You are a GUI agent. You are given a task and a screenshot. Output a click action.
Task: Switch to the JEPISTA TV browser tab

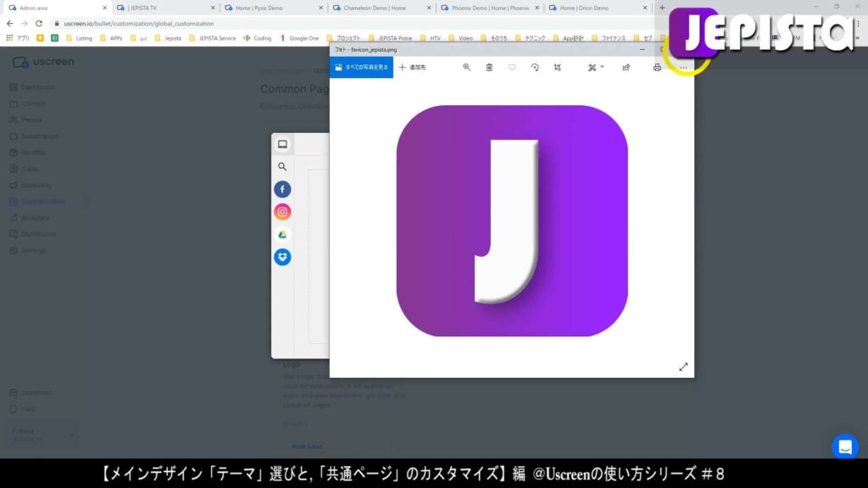[165, 8]
